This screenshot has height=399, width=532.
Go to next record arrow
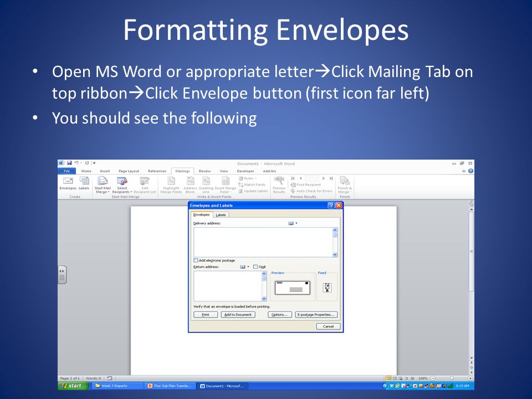tap(323, 178)
